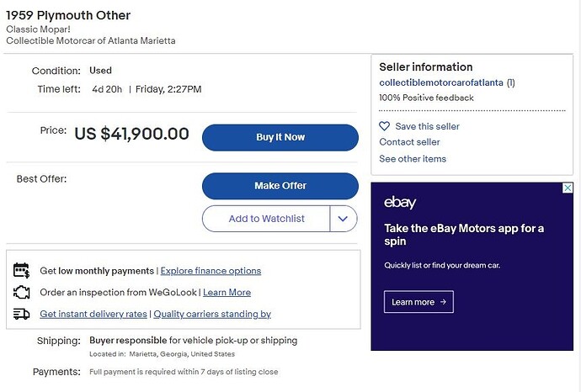Click the seller feedback score (1)
The height and width of the screenshot is (392, 581).
(511, 83)
